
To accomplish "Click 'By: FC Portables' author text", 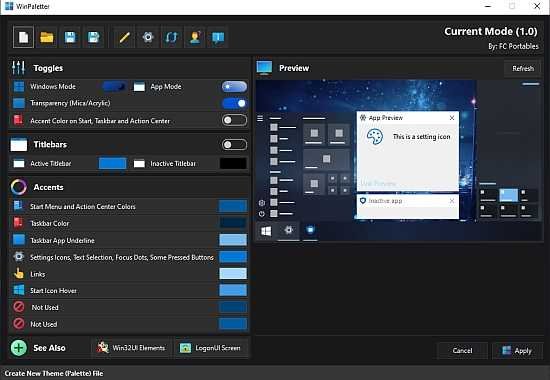I will (513, 46).
